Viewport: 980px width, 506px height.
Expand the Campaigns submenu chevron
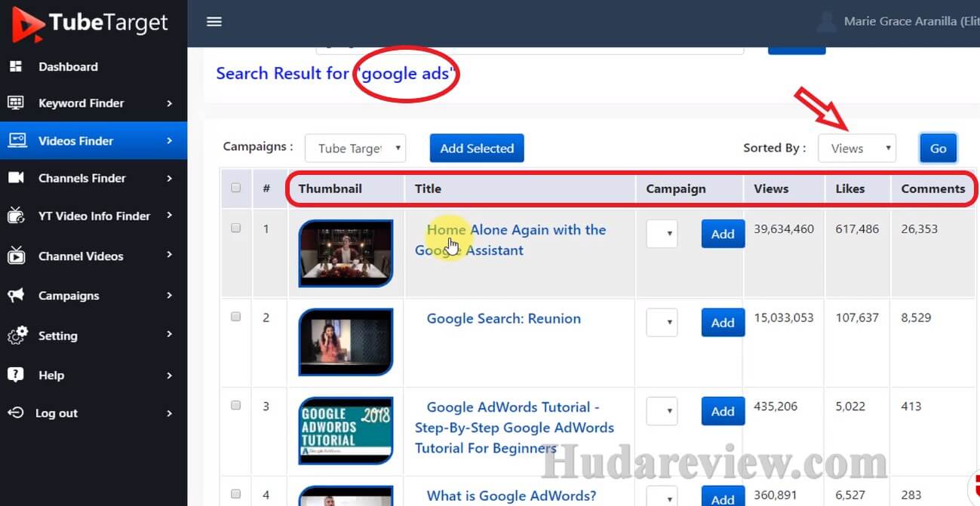tap(170, 296)
